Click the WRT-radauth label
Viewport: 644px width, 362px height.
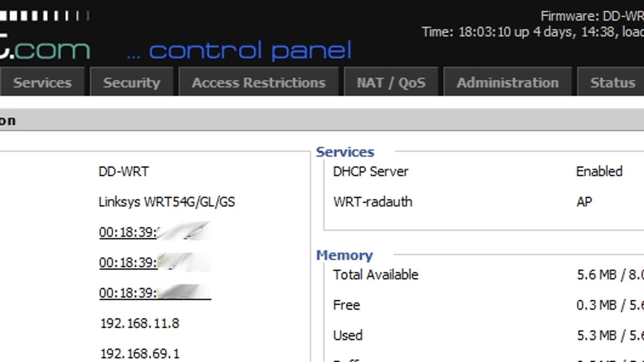coord(373,202)
